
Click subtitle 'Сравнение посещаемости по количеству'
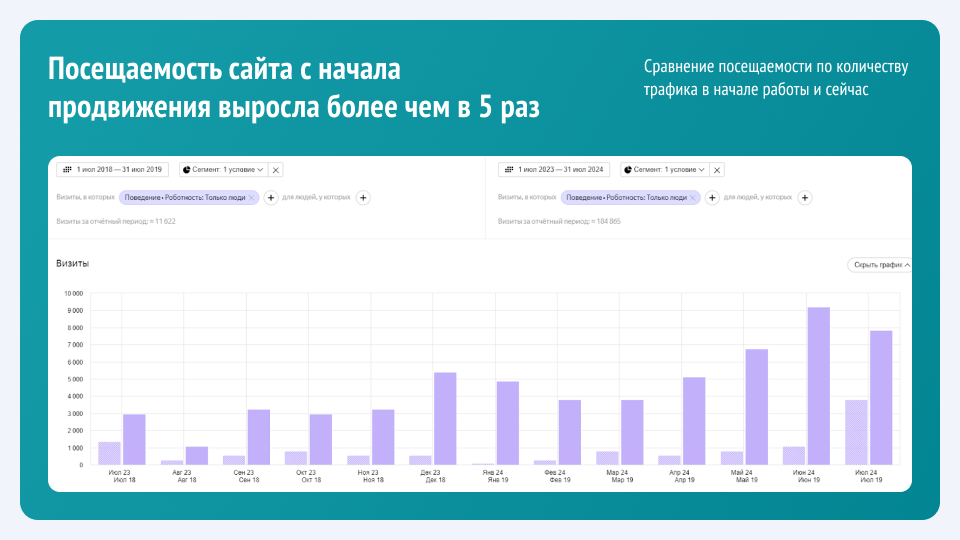tap(776, 67)
